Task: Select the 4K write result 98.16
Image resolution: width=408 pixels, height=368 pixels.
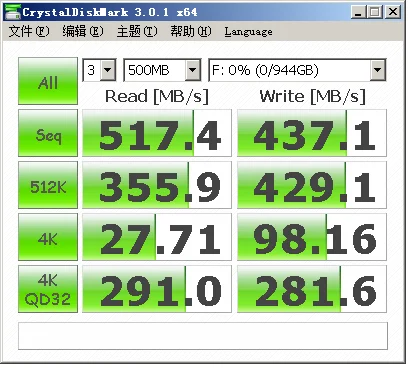Action: coord(312,237)
